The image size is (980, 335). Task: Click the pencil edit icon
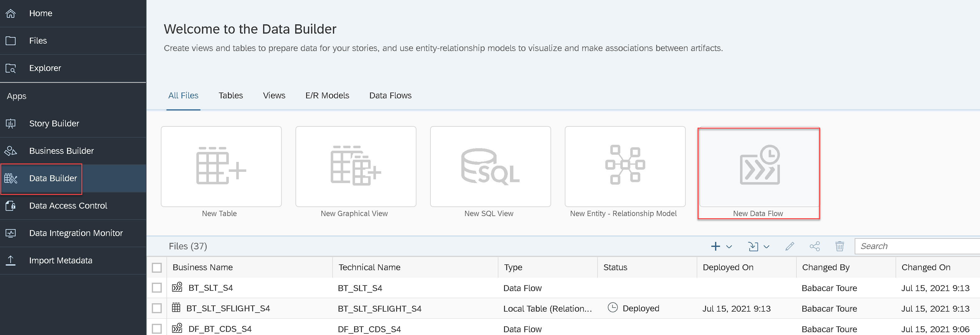pyautogui.click(x=790, y=247)
